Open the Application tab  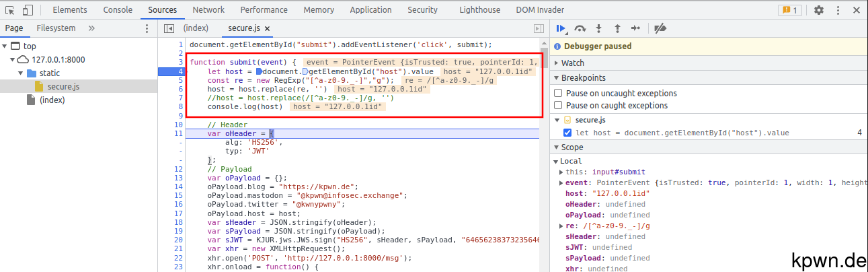[371, 10]
